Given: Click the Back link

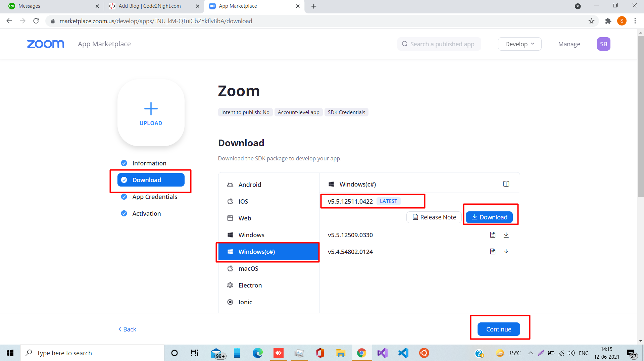Looking at the screenshot, I should [x=127, y=329].
